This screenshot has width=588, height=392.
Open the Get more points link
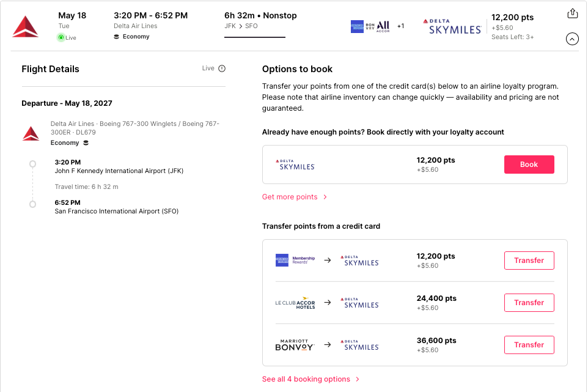coord(290,196)
